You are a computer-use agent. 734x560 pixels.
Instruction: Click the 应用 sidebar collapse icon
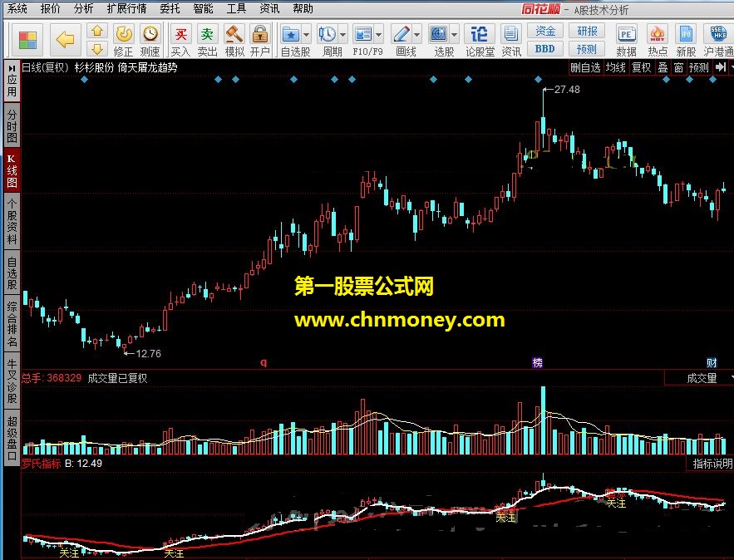tap(12, 68)
